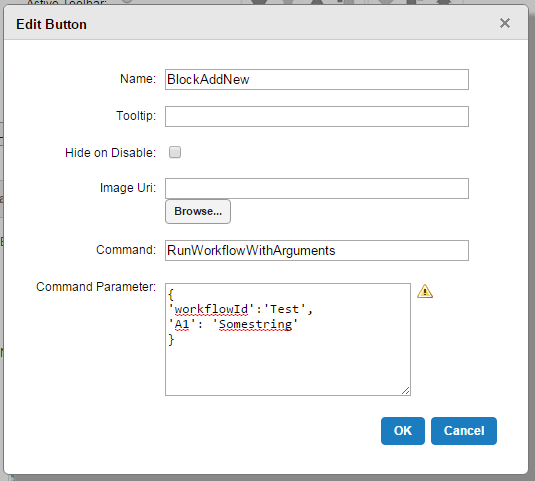
Task: Focus the Name field containing BlockAddNew
Action: coord(317,79)
